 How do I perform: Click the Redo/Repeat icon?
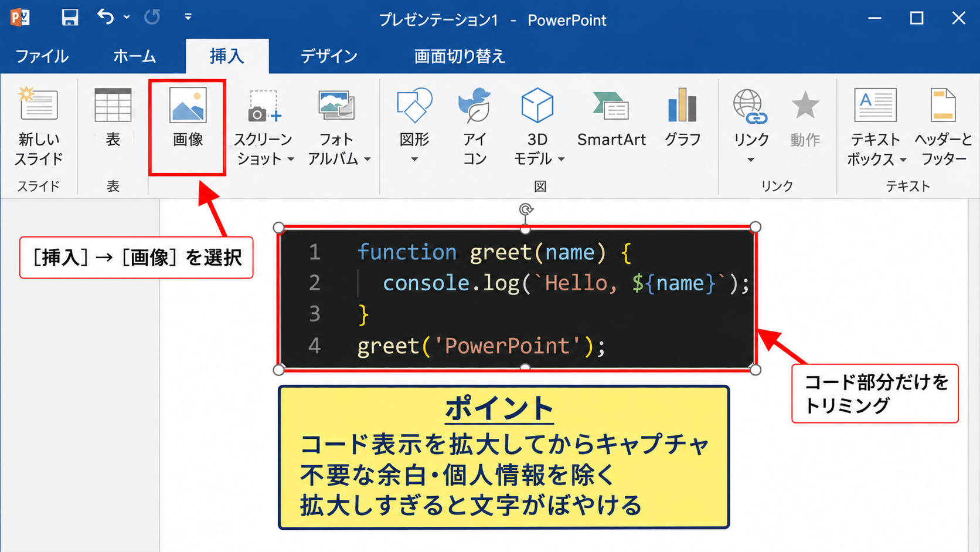click(x=152, y=18)
